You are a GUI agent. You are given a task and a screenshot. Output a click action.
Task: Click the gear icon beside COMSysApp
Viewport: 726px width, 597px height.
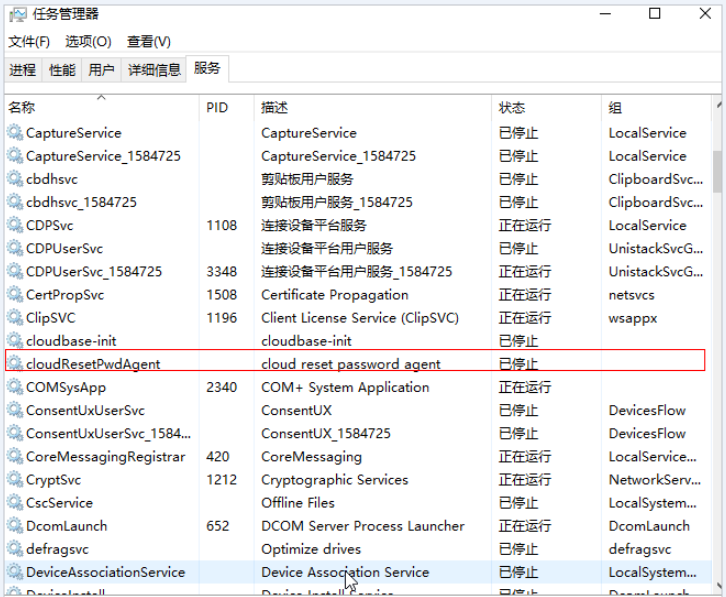tap(15, 387)
